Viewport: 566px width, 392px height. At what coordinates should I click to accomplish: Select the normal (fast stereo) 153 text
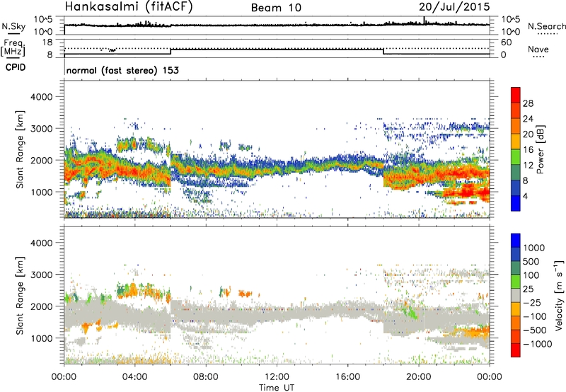[122, 70]
